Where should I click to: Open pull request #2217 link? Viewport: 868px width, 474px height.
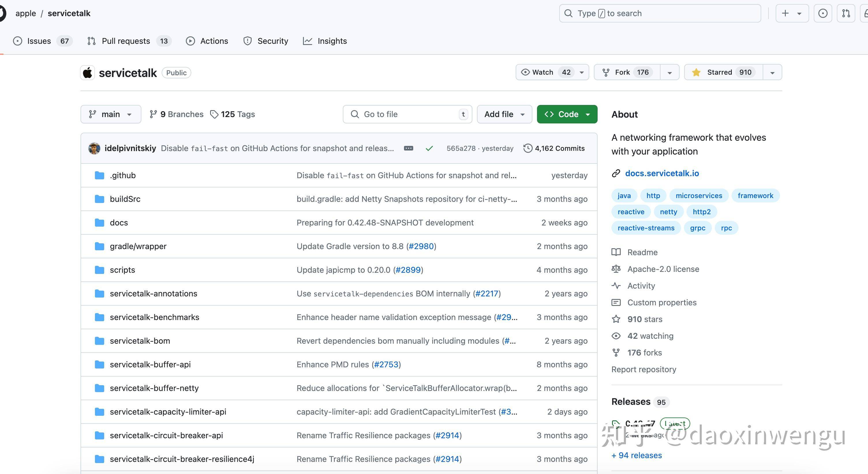pos(487,294)
